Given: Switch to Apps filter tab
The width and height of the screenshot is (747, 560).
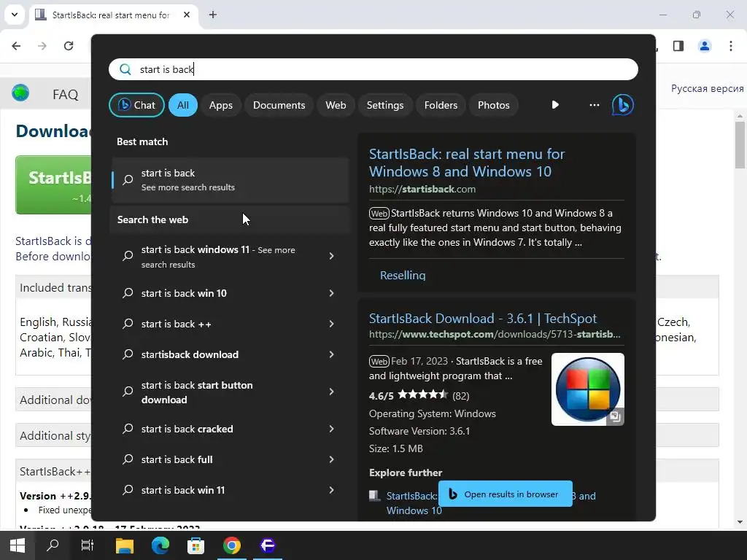Looking at the screenshot, I should coord(220,105).
